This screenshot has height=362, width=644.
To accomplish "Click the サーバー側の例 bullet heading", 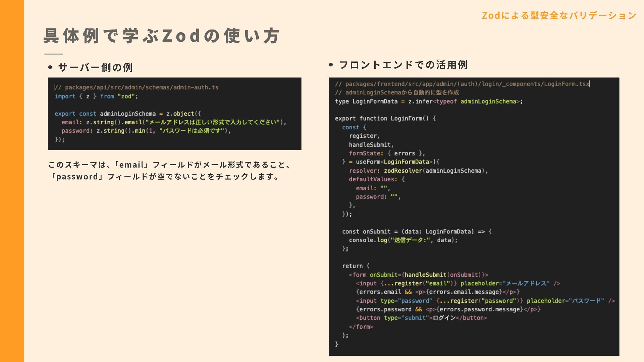I will click(96, 68).
